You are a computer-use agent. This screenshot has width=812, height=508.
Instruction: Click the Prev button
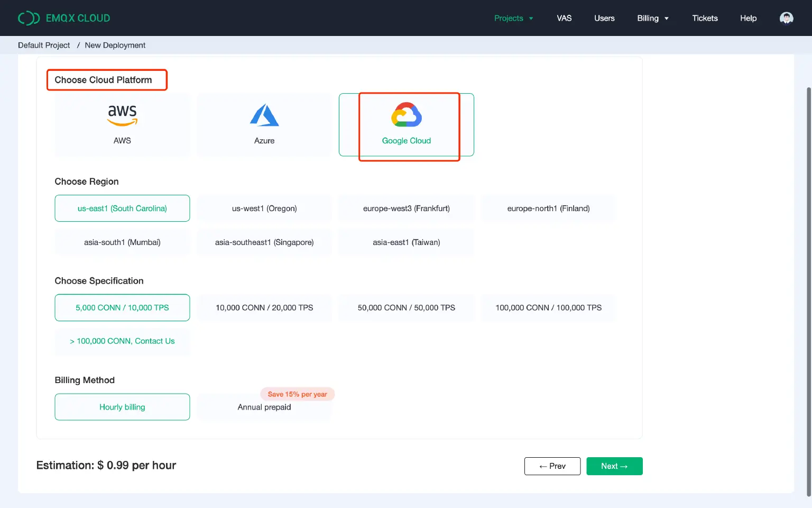552,466
